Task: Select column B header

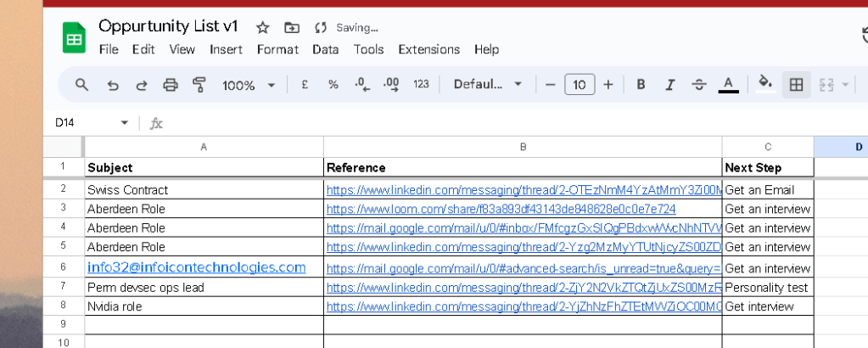Action: click(x=523, y=147)
